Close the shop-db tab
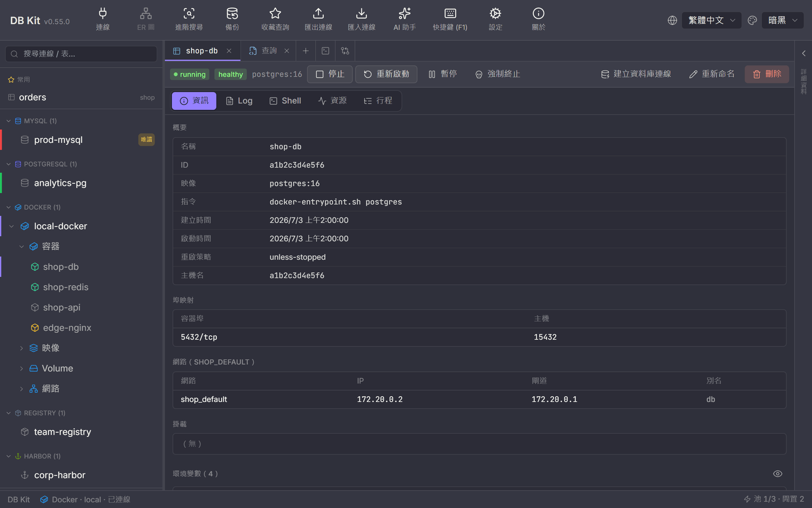The image size is (812, 508). coord(229,51)
